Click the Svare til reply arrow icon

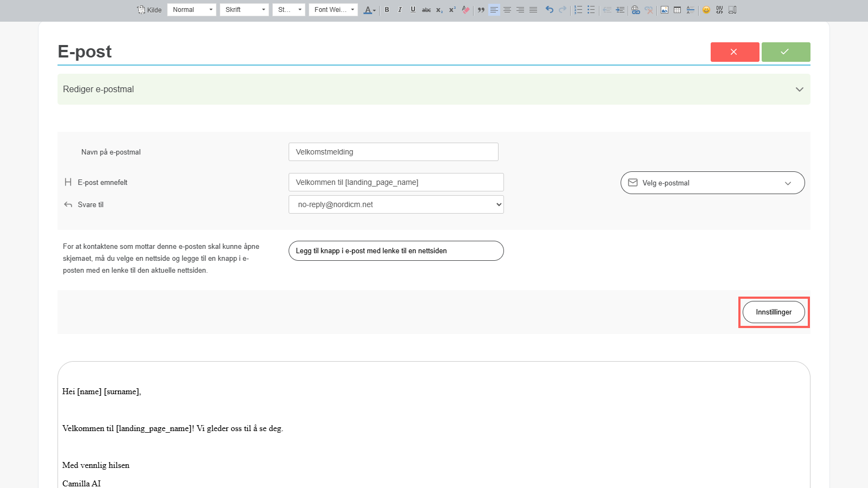(68, 204)
